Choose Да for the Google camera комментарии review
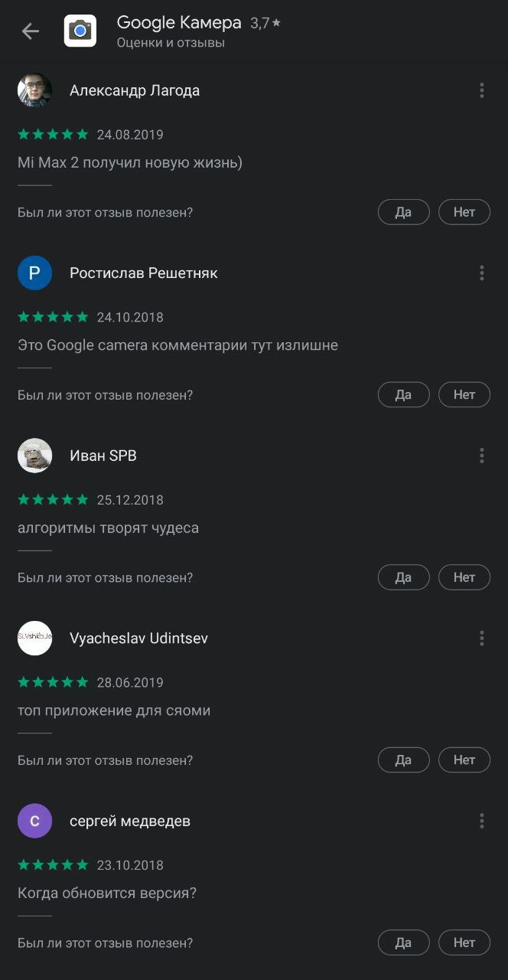Image resolution: width=508 pixels, height=980 pixels. [x=404, y=395]
